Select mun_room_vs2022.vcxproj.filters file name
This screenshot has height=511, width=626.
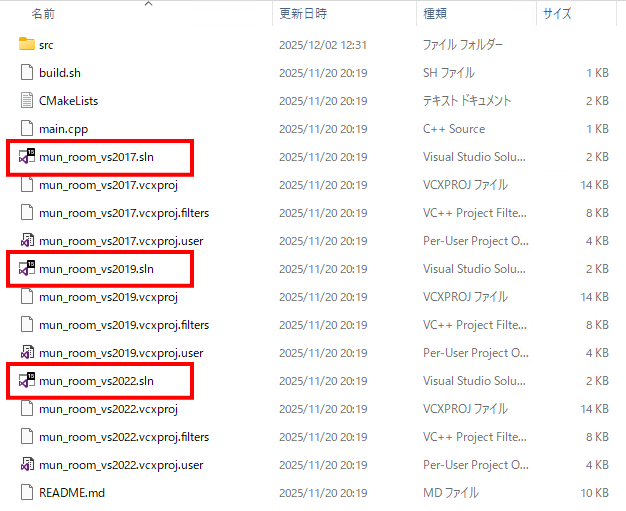click(124, 437)
